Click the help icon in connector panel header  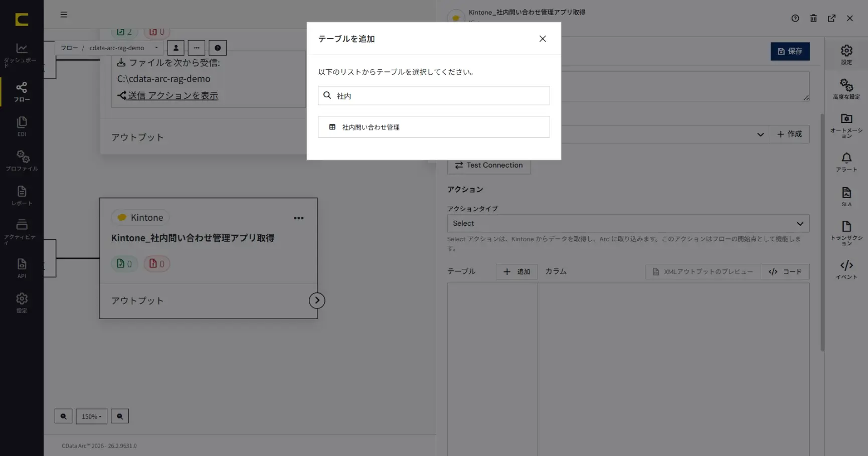pos(795,19)
